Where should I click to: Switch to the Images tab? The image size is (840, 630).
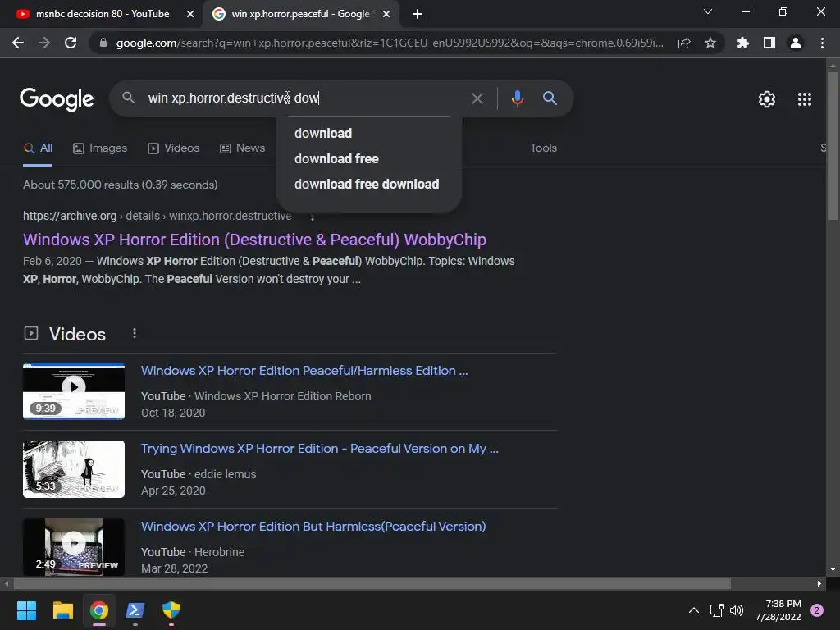click(100, 148)
